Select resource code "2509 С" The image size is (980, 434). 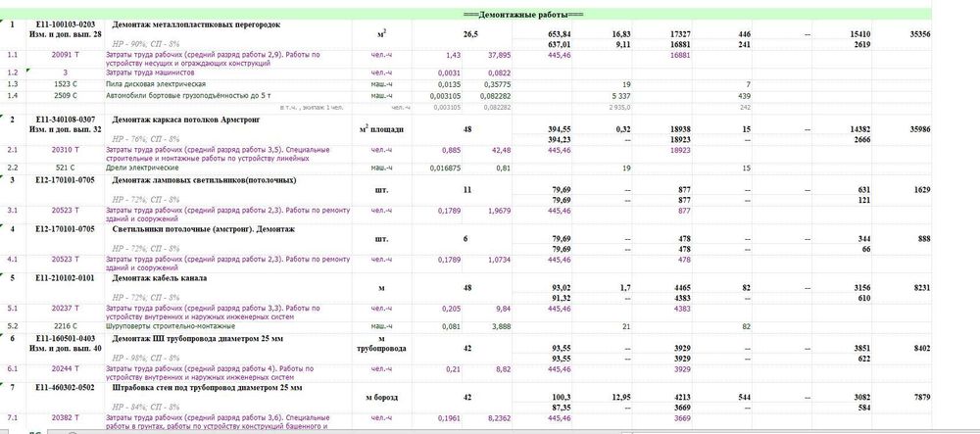pos(65,96)
